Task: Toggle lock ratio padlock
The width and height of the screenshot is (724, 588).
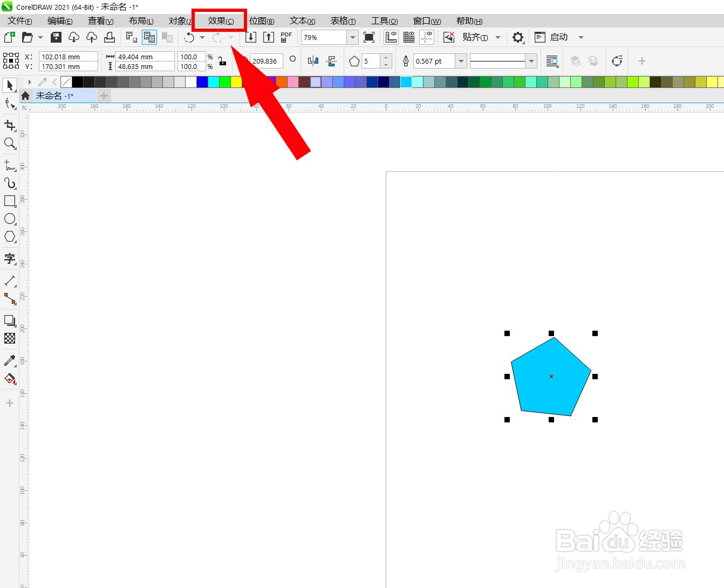Action: tap(222, 61)
